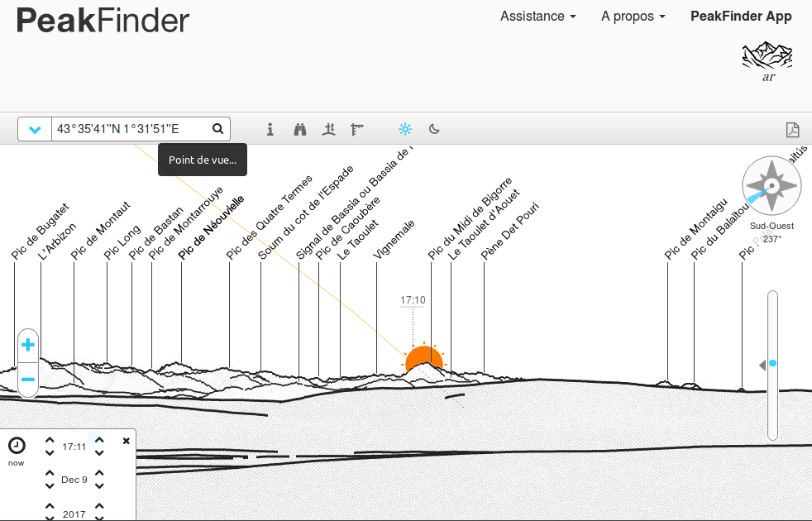Zoom in with the plus button
812x521 pixels.
27,345
